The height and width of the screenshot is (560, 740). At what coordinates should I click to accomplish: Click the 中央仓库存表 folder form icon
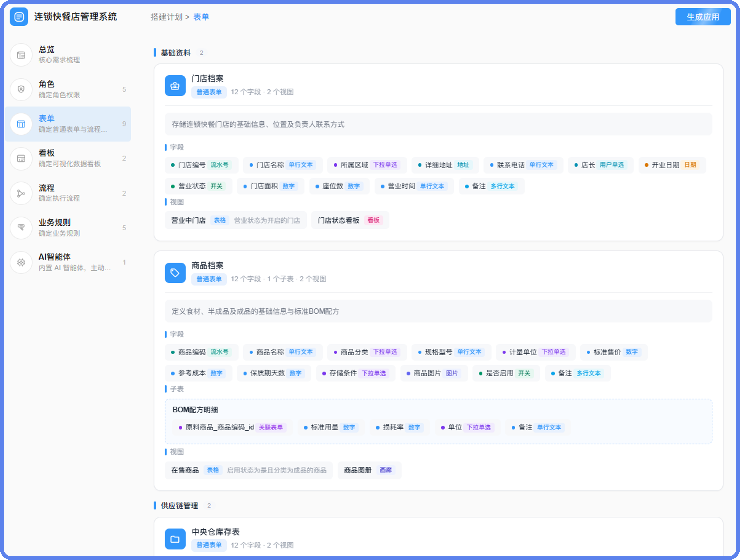coord(175,539)
